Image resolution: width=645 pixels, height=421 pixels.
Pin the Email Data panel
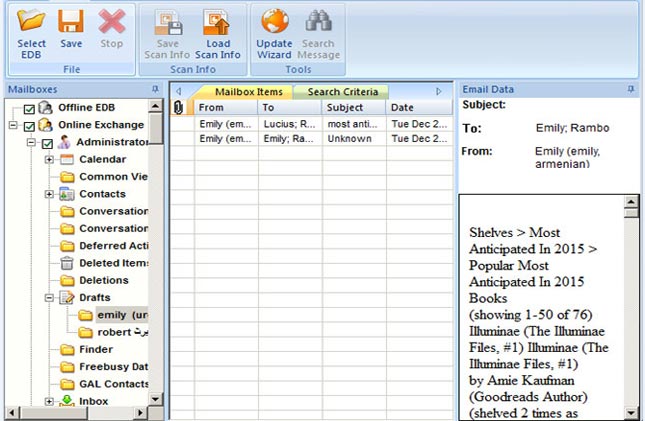631,89
